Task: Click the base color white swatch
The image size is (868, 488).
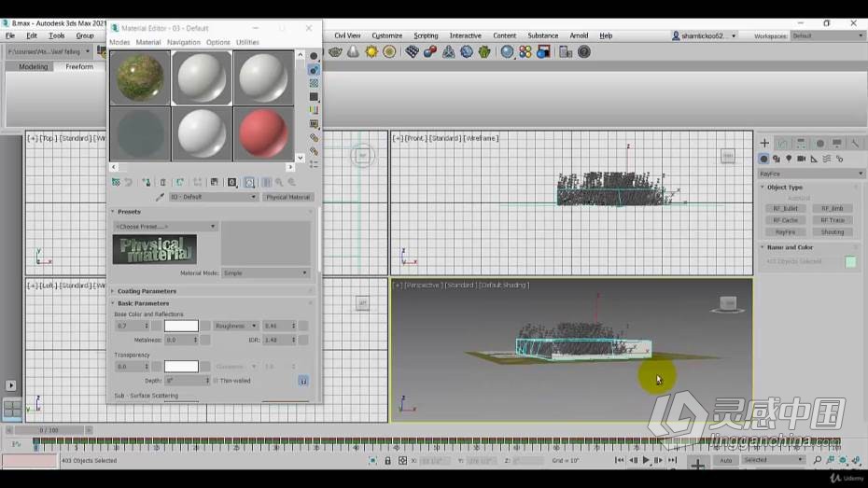Action: click(181, 326)
